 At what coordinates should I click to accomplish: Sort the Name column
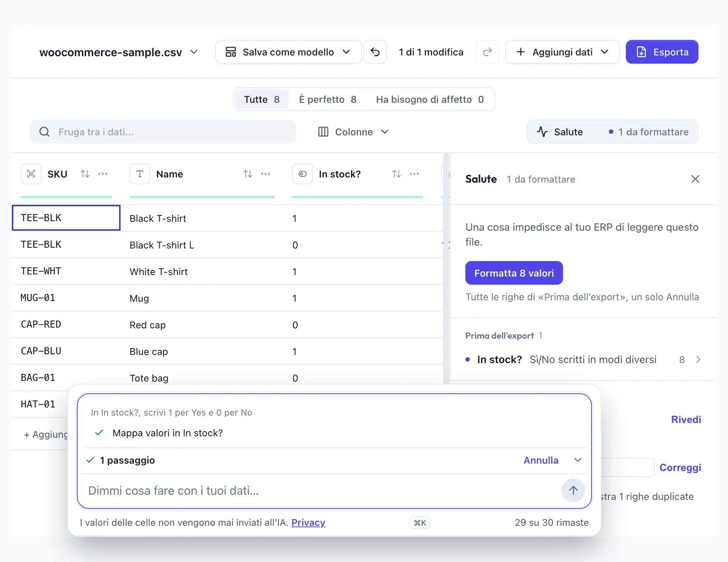248,174
